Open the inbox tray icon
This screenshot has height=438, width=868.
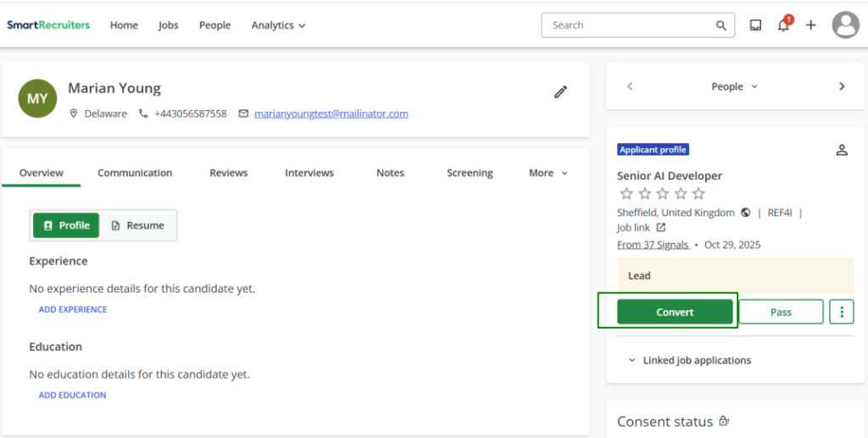click(x=755, y=25)
